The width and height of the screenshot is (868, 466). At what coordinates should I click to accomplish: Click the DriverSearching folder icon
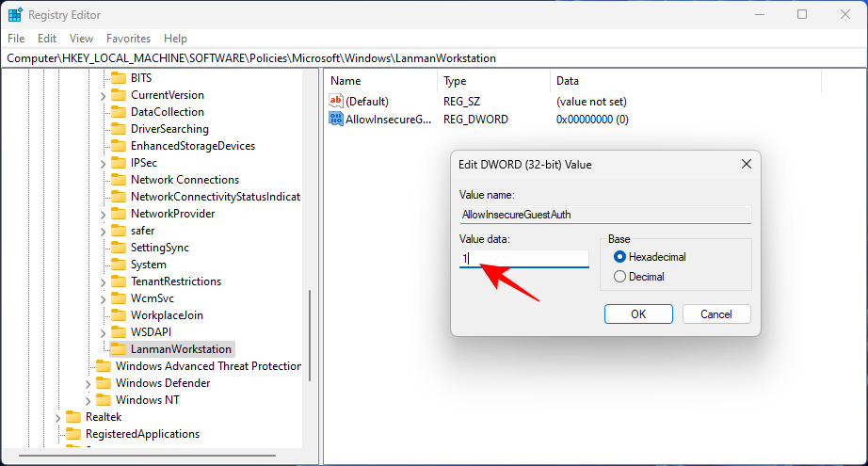coord(119,129)
